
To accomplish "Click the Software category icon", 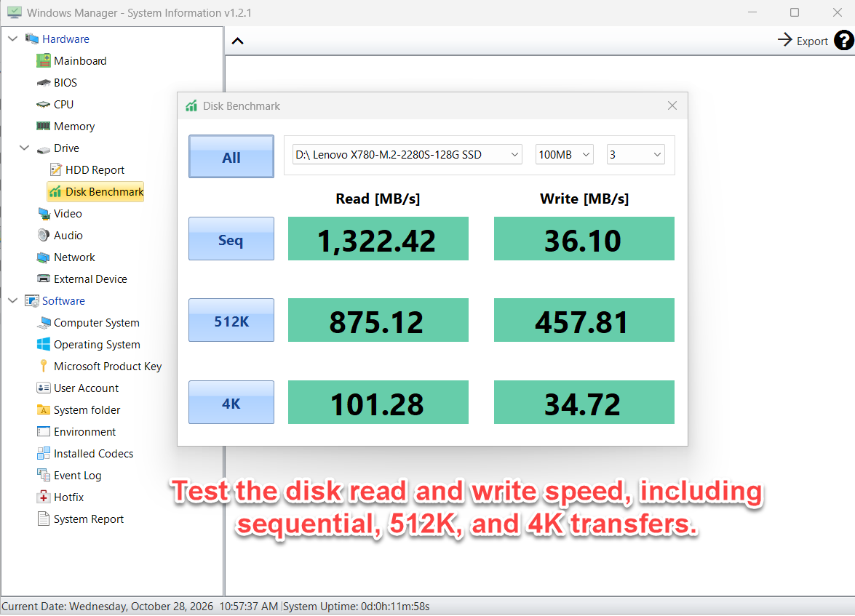I will pyautogui.click(x=31, y=301).
